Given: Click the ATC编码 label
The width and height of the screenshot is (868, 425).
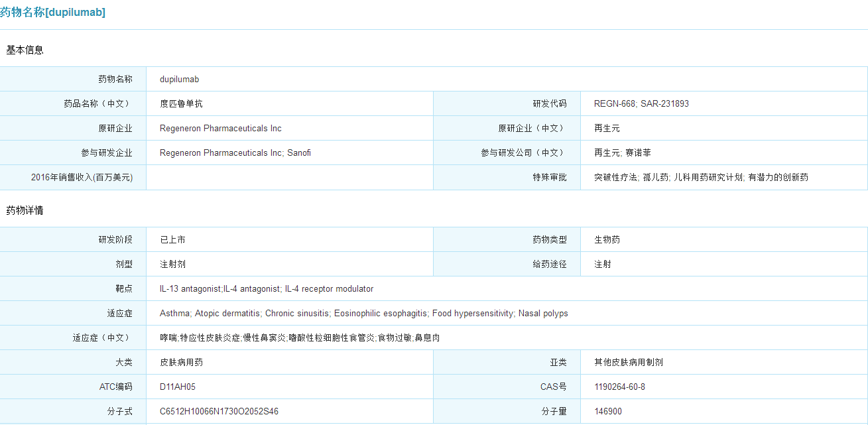Looking at the screenshot, I should coord(115,387).
